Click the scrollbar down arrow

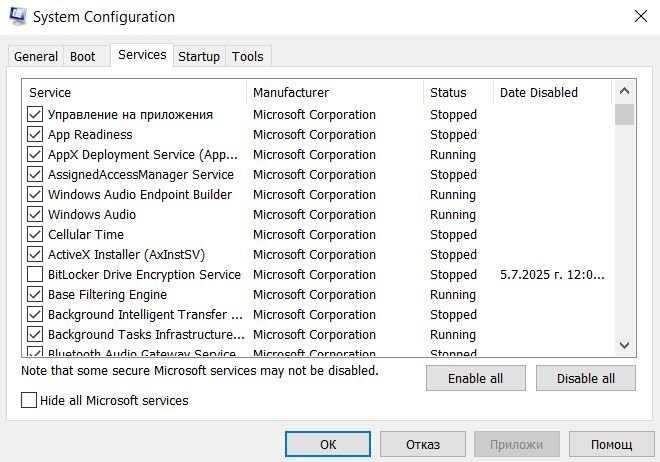pos(624,345)
